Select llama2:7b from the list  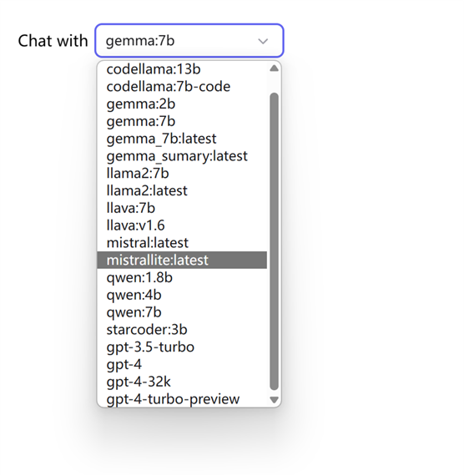182,174
